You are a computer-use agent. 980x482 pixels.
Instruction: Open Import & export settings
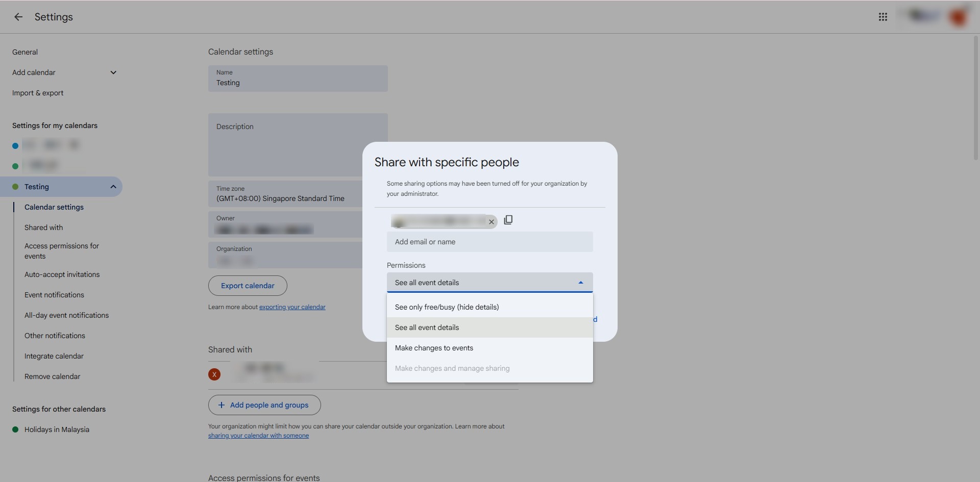[38, 93]
